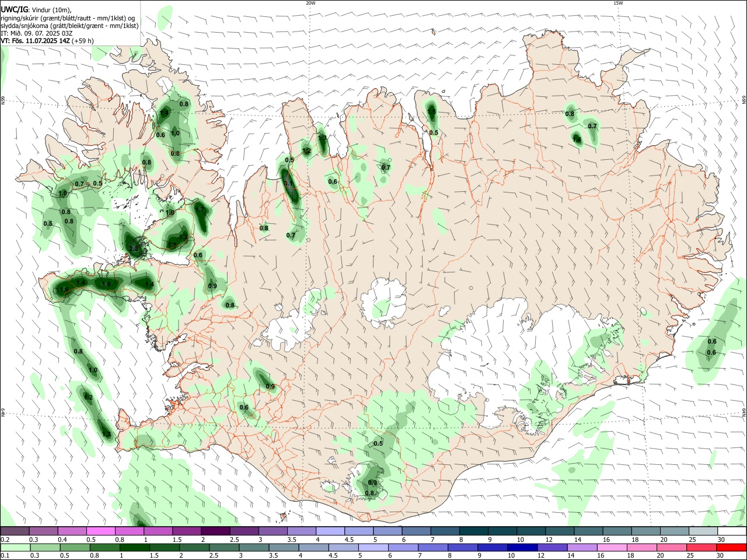Click the '20W' longitude label
This screenshot has height=560, width=747.
point(310,3)
